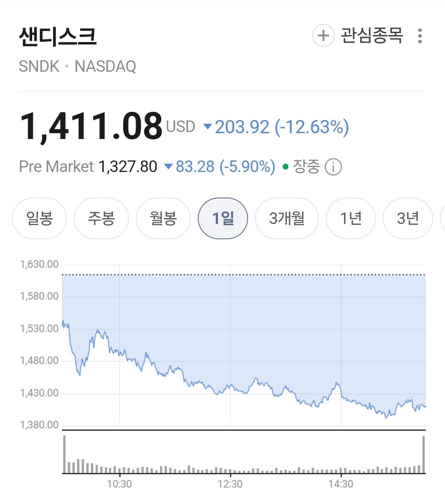Switch chart to the 3개월 range

coord(287,218)
